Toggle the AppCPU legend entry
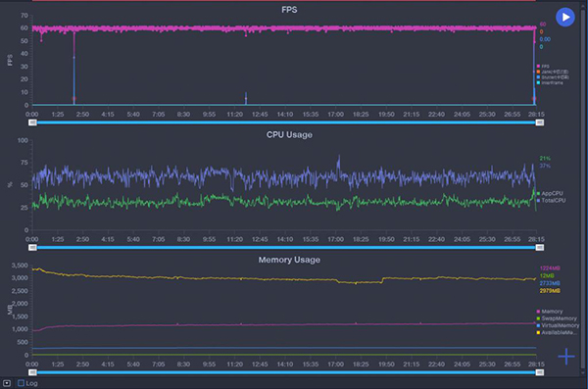The width and height of the screenshot is (588, 389). click(x=550, y=194)
